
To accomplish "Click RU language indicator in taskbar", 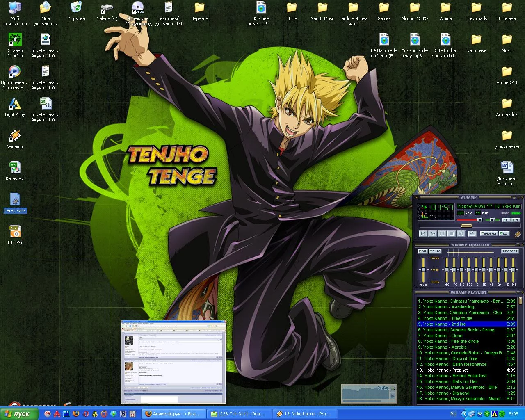I will pos(453,414).
